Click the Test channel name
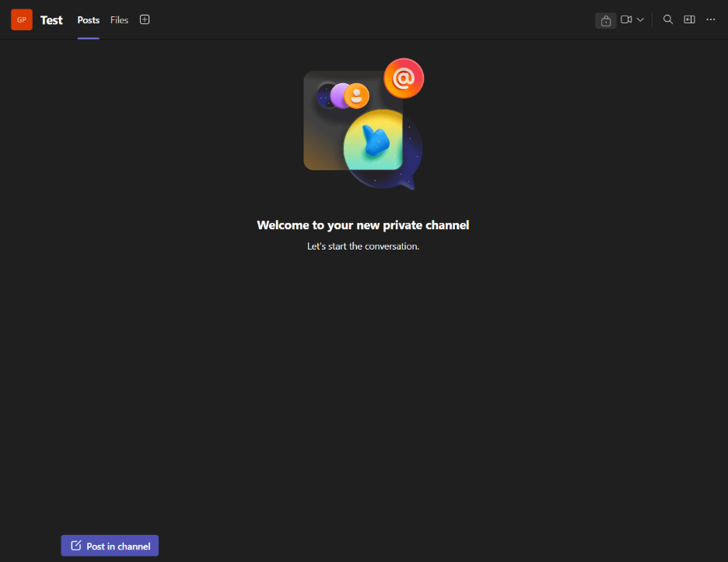This screenshot has height=562, width=728. (x=51, y=20)
